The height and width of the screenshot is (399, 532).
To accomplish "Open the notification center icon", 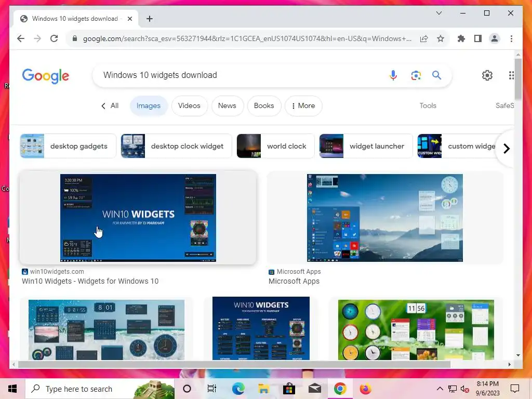I will [515, 389].
